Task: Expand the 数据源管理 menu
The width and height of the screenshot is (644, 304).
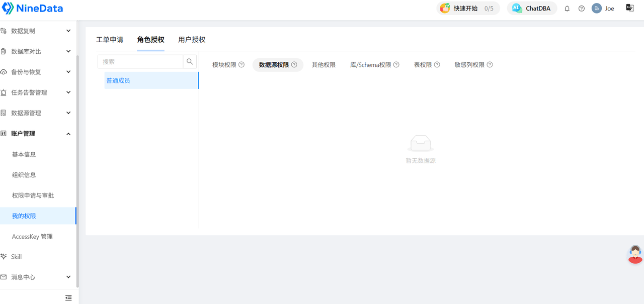Action: tap(68, 113)
